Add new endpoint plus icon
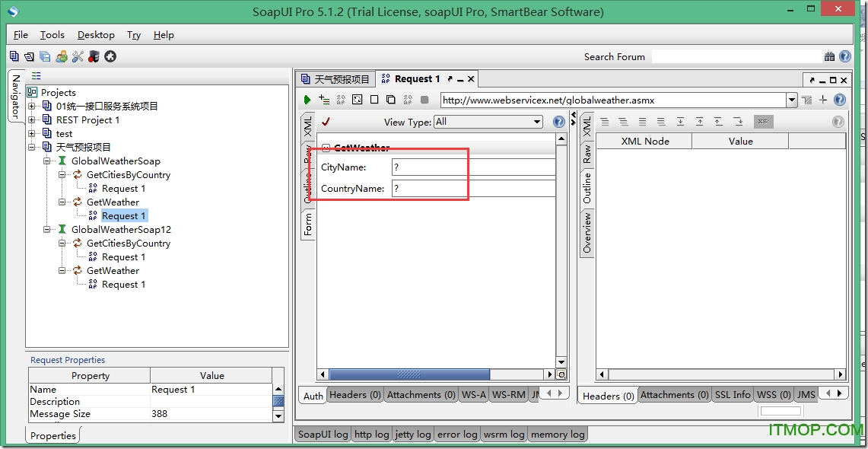Image resolution: width=868 pixels, height=449 pixels. (x=823, y=100)
